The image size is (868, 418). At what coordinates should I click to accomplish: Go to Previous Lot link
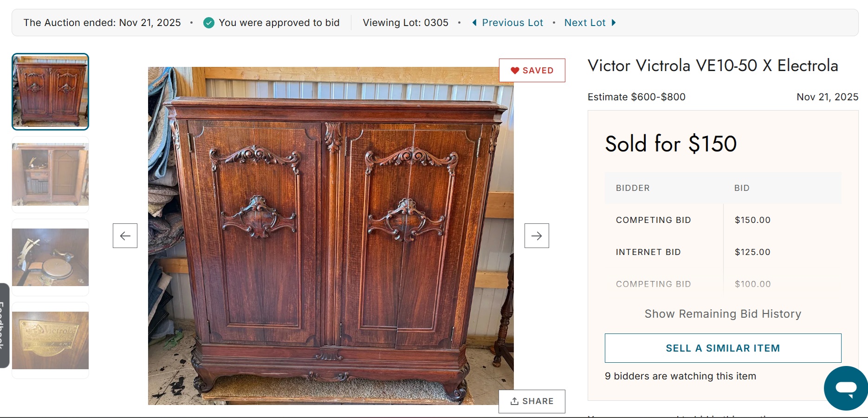[x=512, y=23]
